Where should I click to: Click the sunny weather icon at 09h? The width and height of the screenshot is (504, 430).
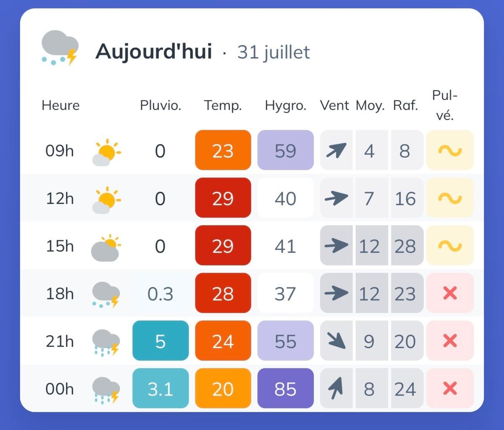coord(107,152)
